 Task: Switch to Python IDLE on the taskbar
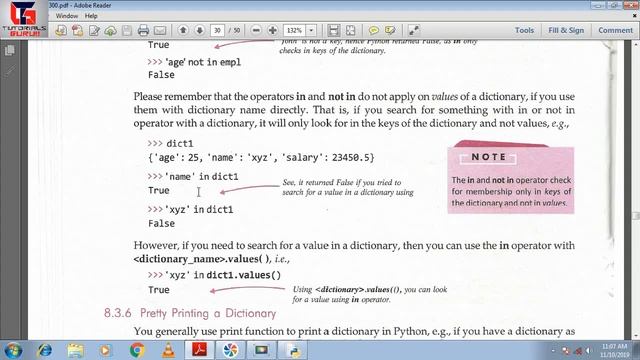click(293, 350)
